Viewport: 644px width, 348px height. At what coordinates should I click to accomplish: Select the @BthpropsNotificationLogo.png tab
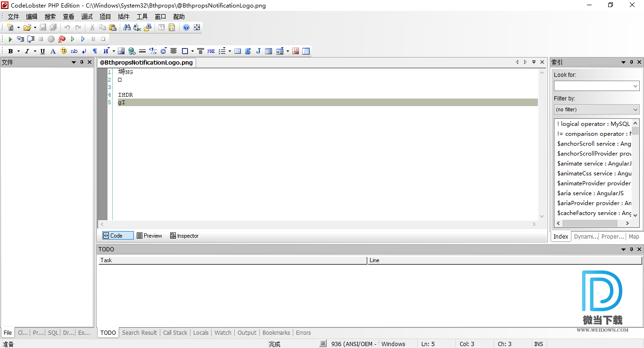coord(146,62)
